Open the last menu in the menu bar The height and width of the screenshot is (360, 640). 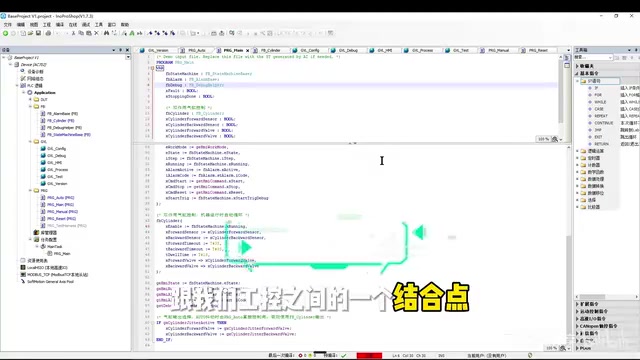124,25
